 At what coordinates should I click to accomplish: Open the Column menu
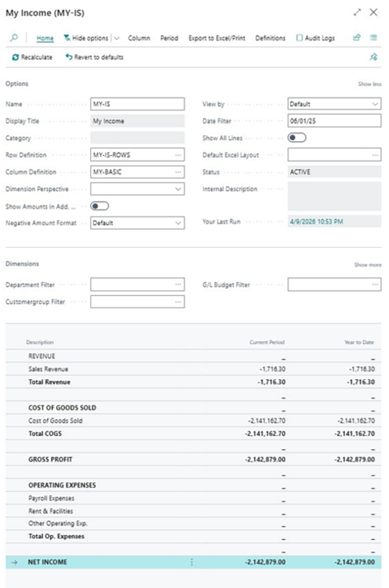(x=139, y=38)
